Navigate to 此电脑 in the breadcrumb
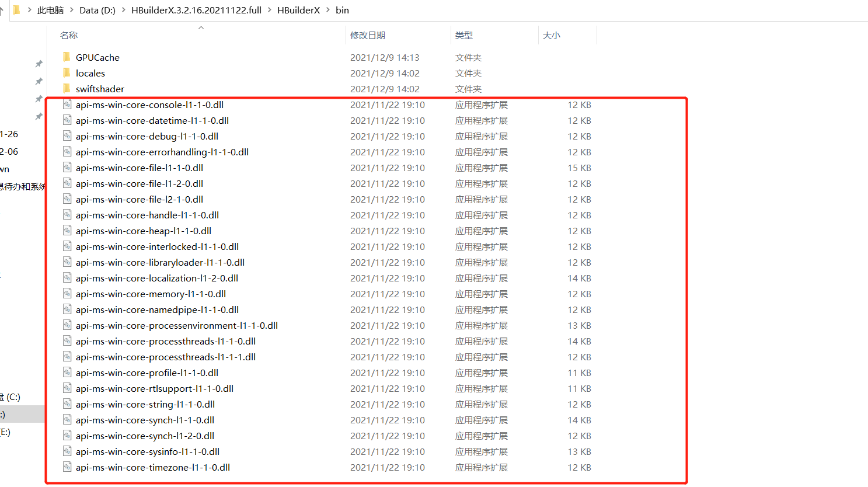Image resolution: width=868 pixels, height=487 pixels. point(51,10)
